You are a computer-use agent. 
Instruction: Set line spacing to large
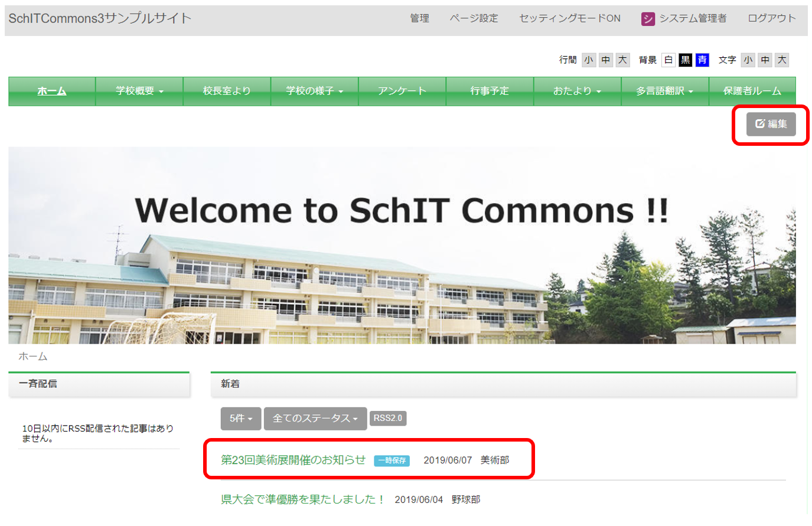pos(622,60)
